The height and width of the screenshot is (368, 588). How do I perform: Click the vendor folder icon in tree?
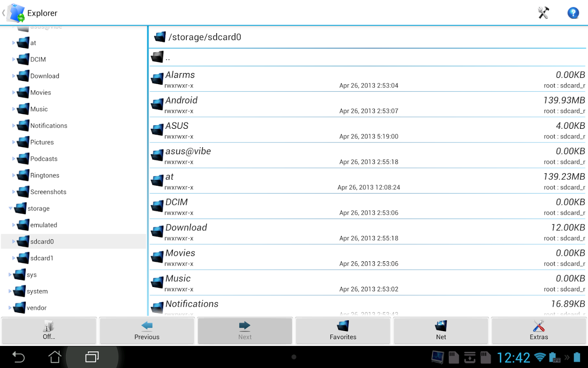click(20, 307)
